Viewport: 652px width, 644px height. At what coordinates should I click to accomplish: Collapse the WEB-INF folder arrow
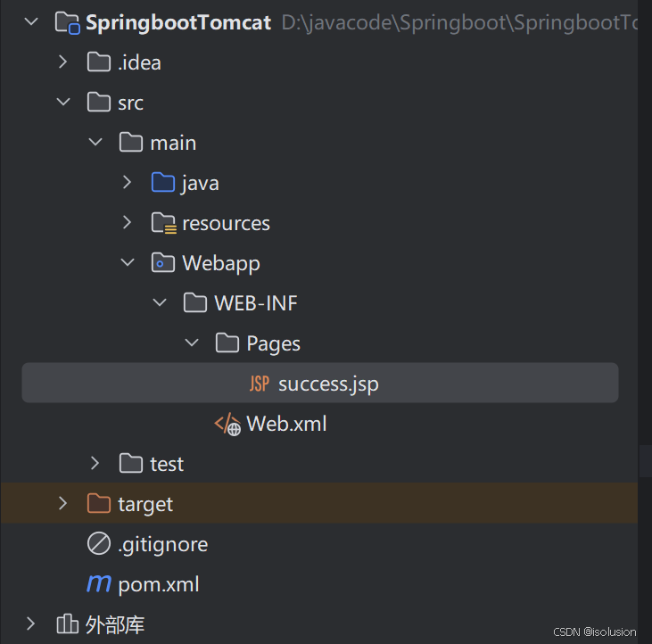point(160,302)
